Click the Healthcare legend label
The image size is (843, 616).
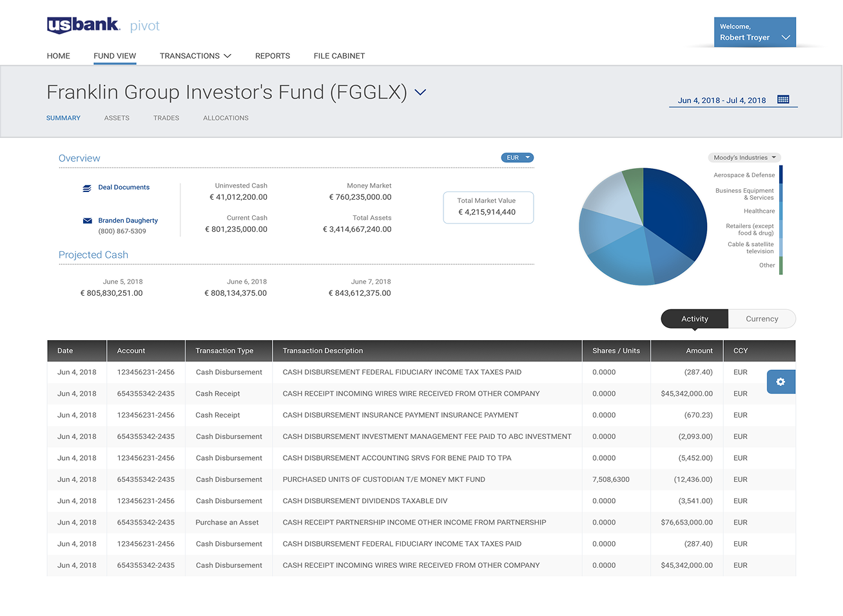tap(759, 211)
